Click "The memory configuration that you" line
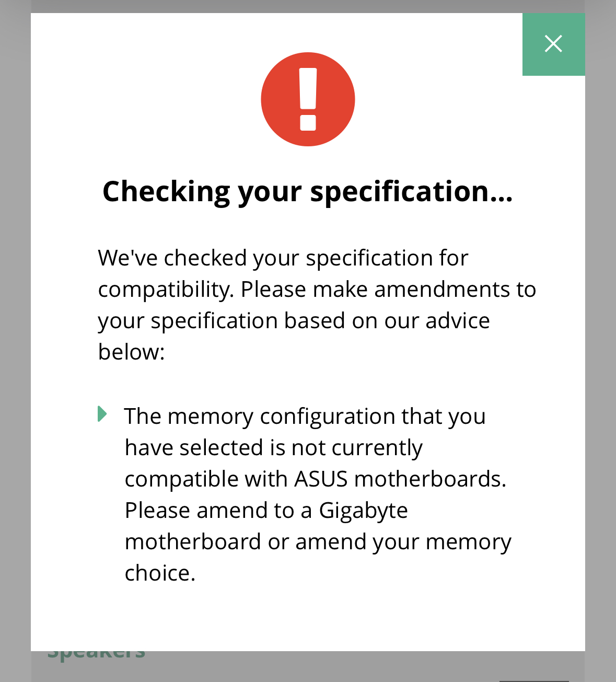This screenshot has height=682, width=616. tap(305, 417)
